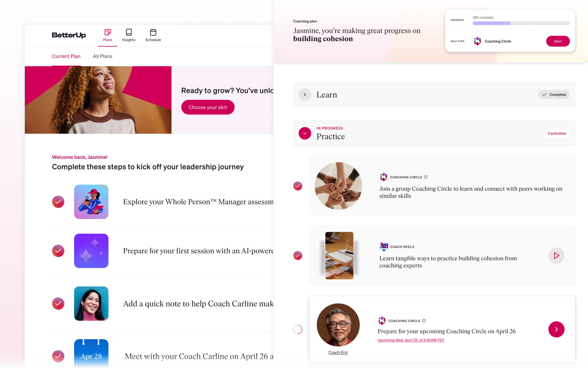588x368 pixels.
Task: Click info icon on April 26 Coaching Circle card
Action: pos(424,321)
